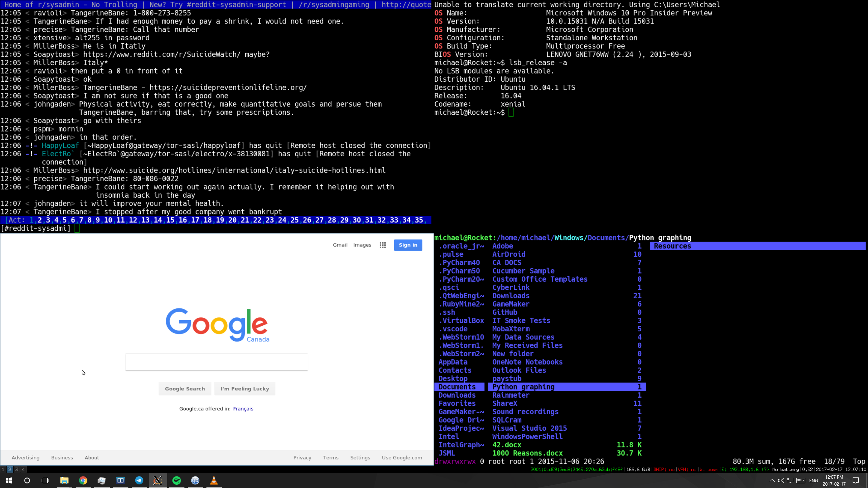The image size is (868, 488).
Task: Open qBittorrent from the taskbar
Action: pyautogui.click(x=195, y=480)
